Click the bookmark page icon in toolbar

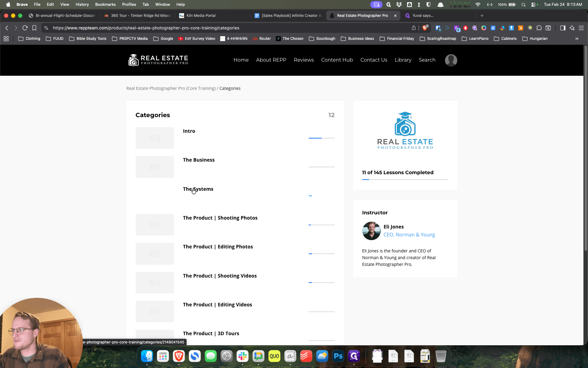[34, 28]
